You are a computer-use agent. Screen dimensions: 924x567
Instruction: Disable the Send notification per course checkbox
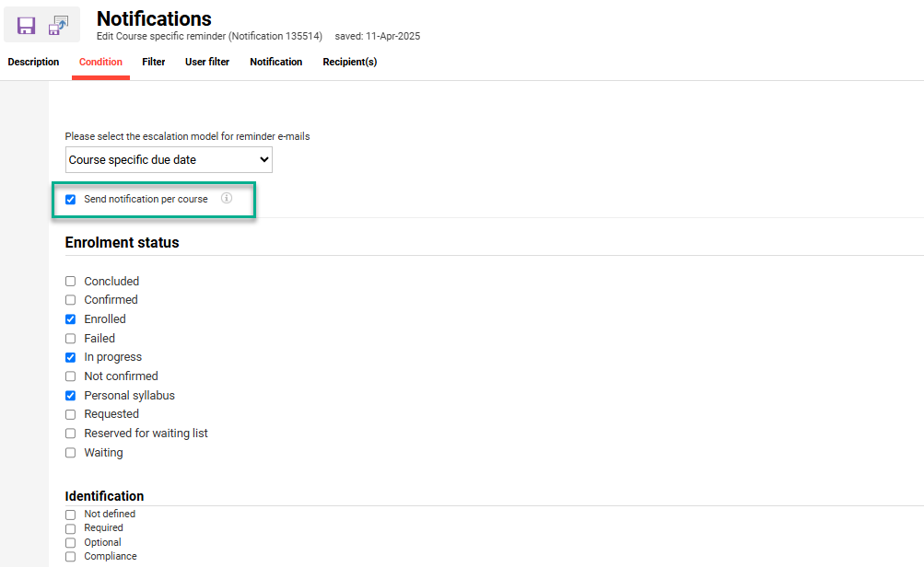click(x=70, y=198)
